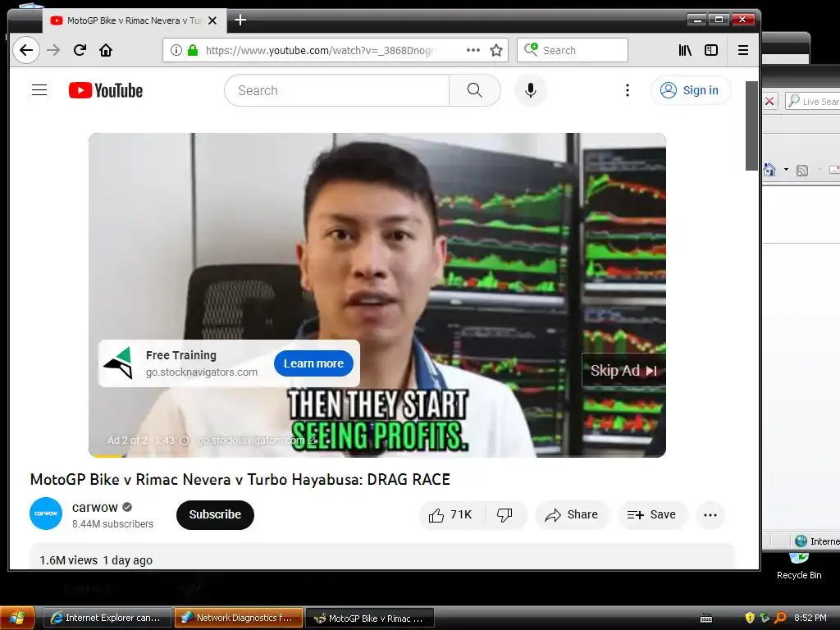
Task: Open go.stocknavigators.com link in ad card
Action: [x=202, y=372]
